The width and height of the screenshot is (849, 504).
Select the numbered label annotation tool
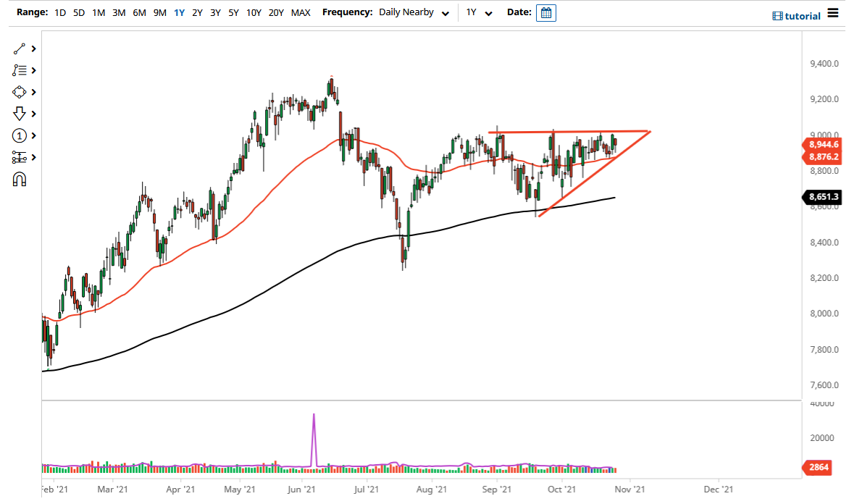[x=19, y=135]
